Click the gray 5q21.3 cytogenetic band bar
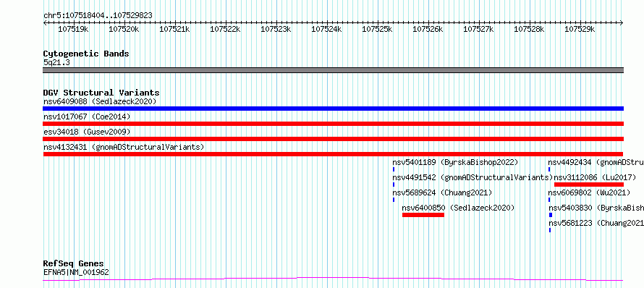This screenshot has height=288, width=644. pyautogui.click(x=333, y=70)
